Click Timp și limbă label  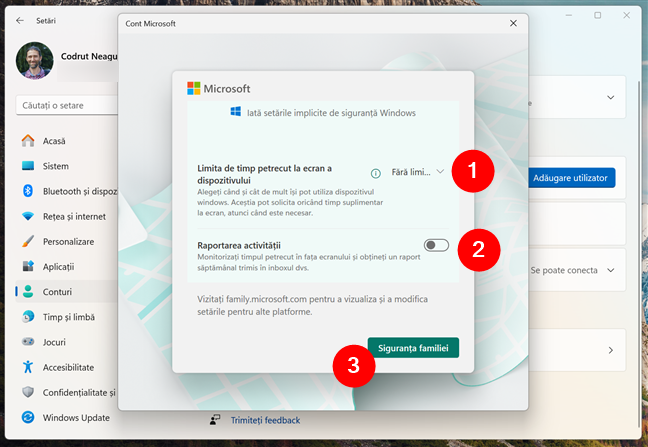[69, 317]
